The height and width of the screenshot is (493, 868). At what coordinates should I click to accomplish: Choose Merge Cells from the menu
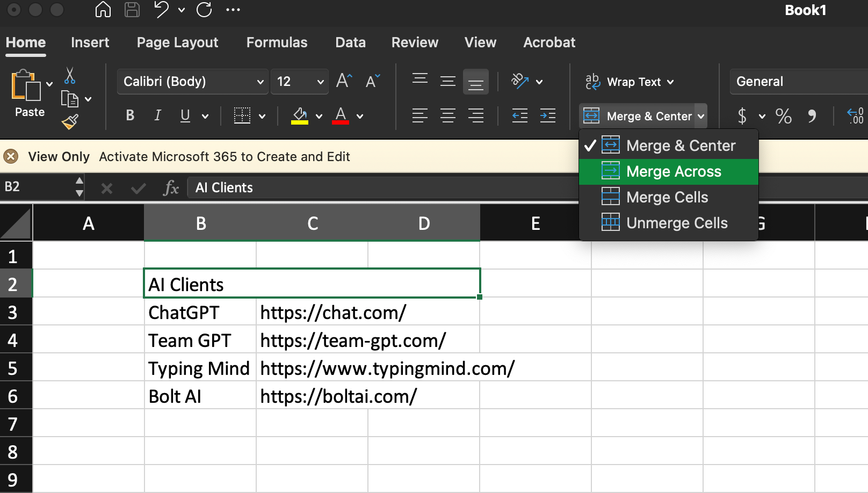click(x=669, y=197)
